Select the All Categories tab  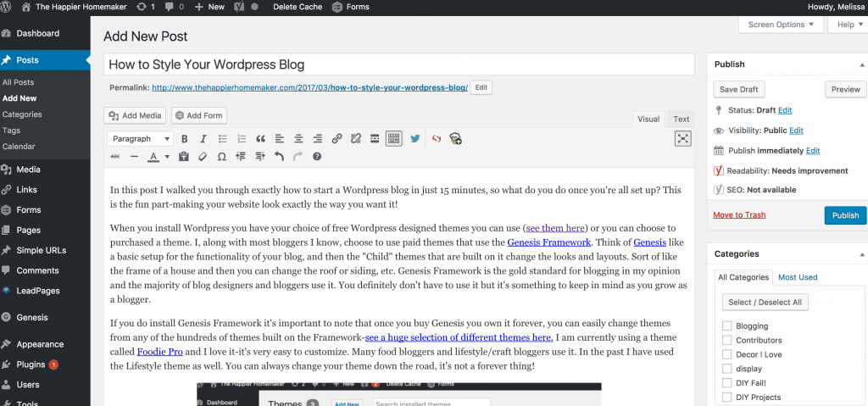coord(743,277)
